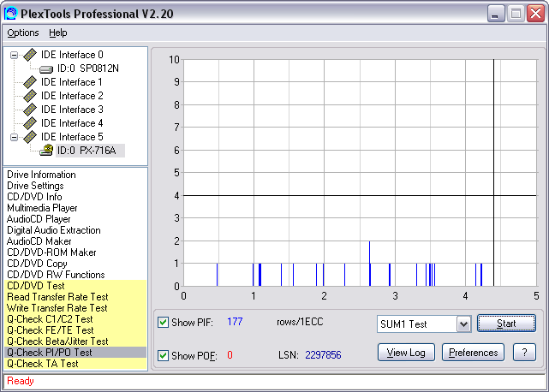This screenshot has height=392, width=549.
Task: Minimize the PlexTools window
Action: 496,14
